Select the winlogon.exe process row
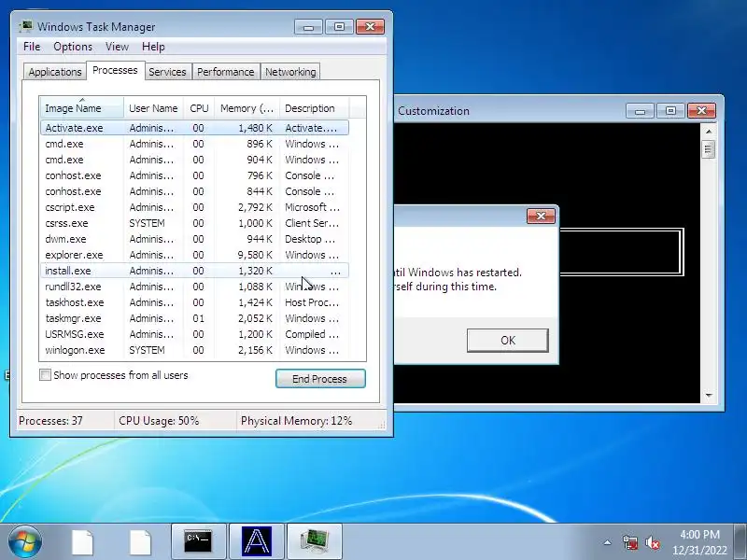 click(195, 350)
